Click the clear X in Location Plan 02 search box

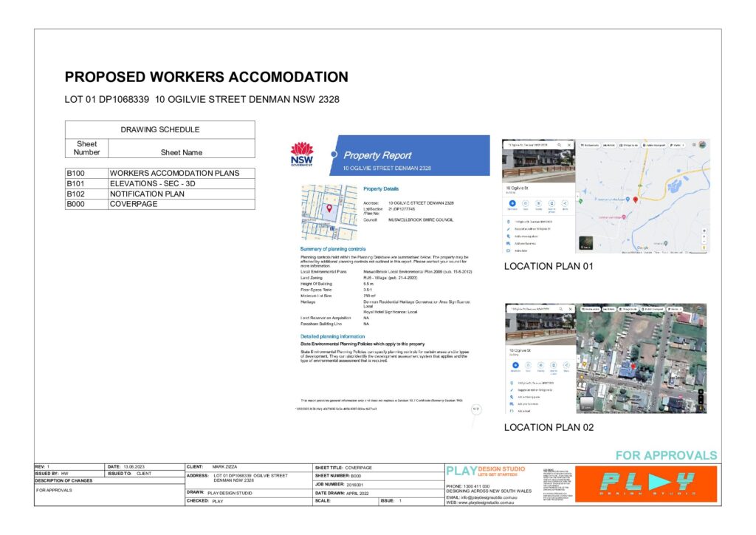coord(571,309)
